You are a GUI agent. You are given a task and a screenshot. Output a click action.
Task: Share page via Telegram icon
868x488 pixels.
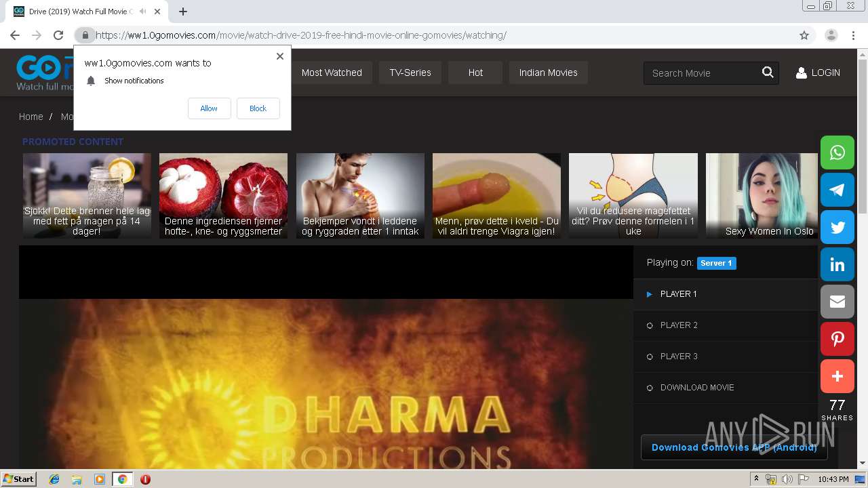[837, 190]
